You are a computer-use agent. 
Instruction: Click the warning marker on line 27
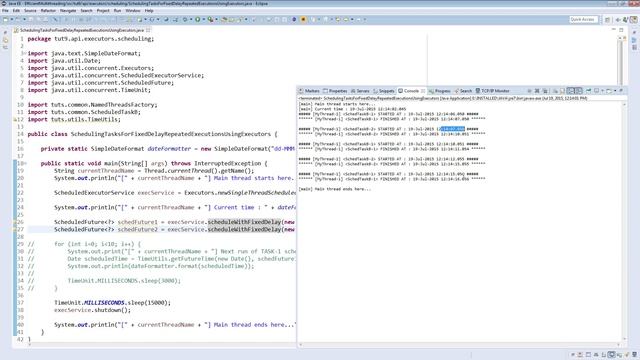point(15,229)
